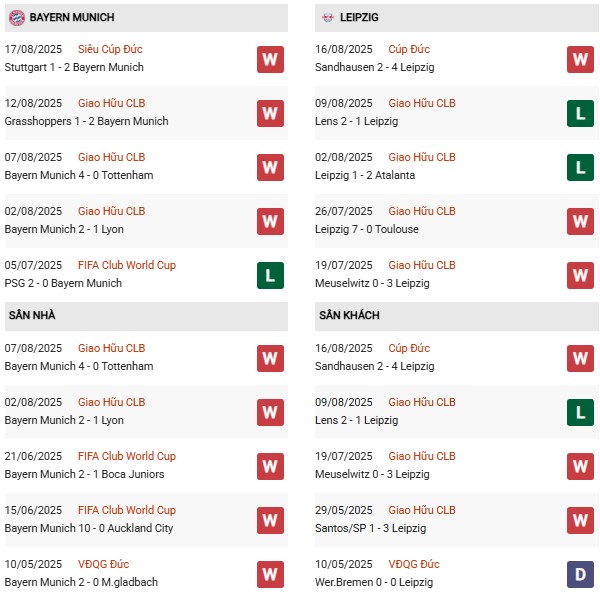This screenshot has width=600, height=600.
Task: Click the Leipzig club logo
Action: 328,18
